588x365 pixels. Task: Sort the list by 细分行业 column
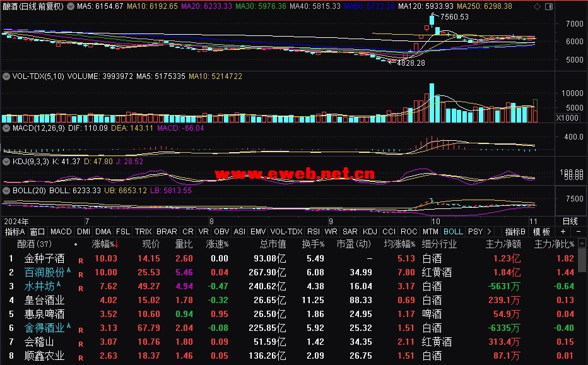click(439, 244)
